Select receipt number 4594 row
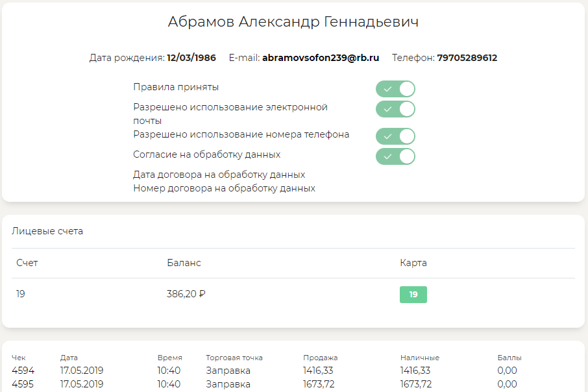This screenshot has height=392, width=588. click(23, 371)
